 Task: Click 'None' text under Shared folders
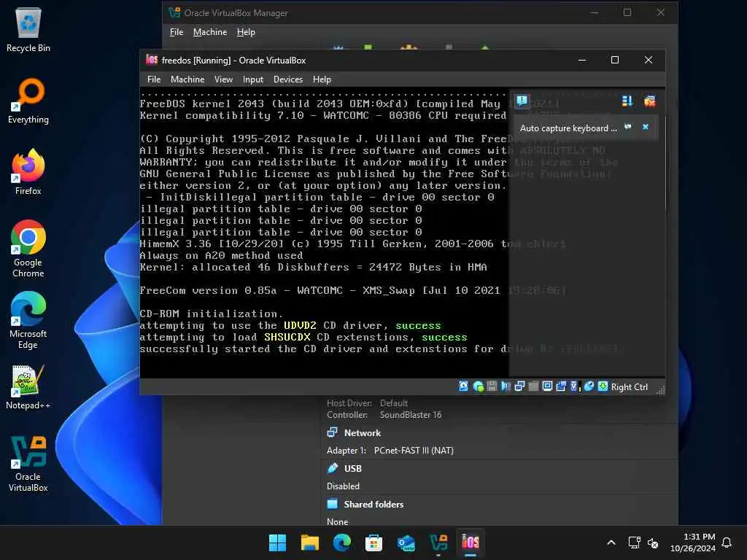[x=337, y=522]
